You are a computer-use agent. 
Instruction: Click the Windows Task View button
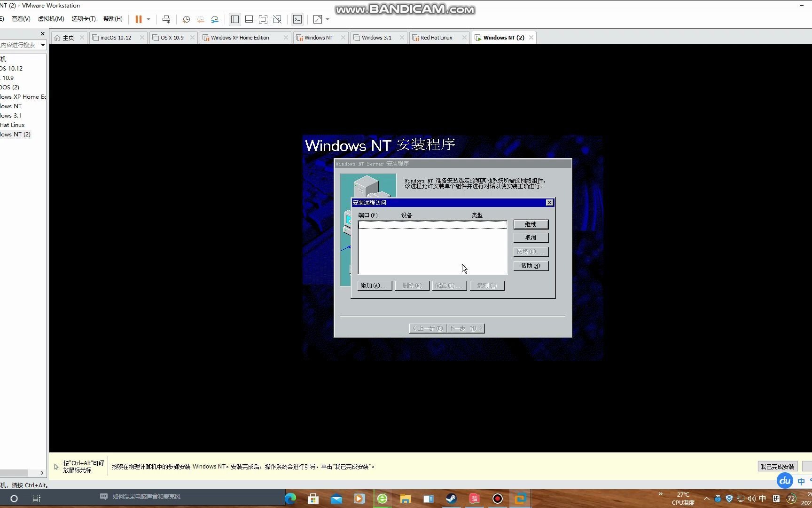(37, 499)
